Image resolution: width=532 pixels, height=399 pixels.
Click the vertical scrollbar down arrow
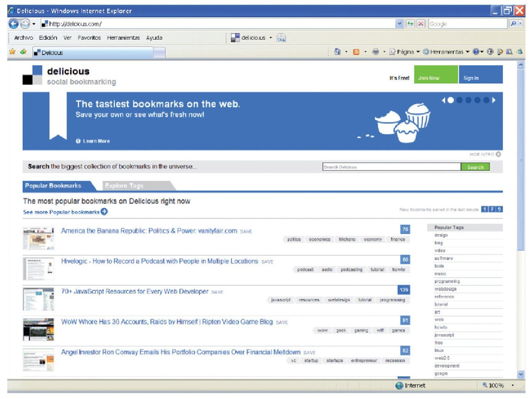point(521,374)
